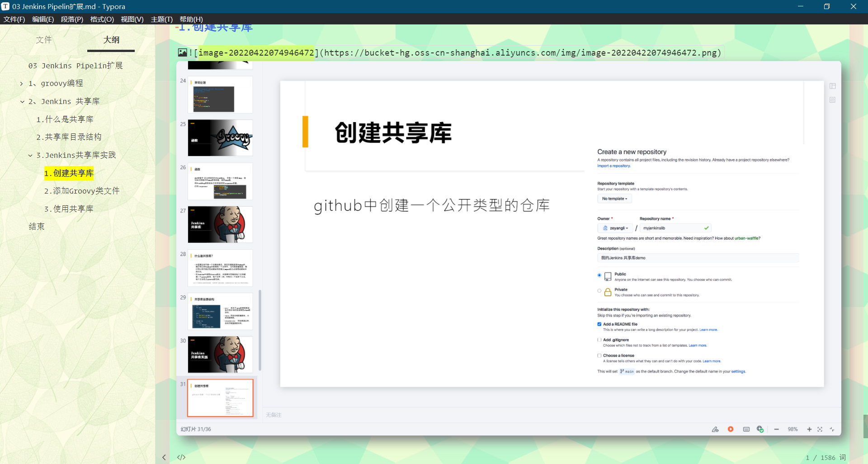This screenshot has width=868, height=464.
Task: Click the word count '1 / 1586 词'
Action: (x=826, y=458)
